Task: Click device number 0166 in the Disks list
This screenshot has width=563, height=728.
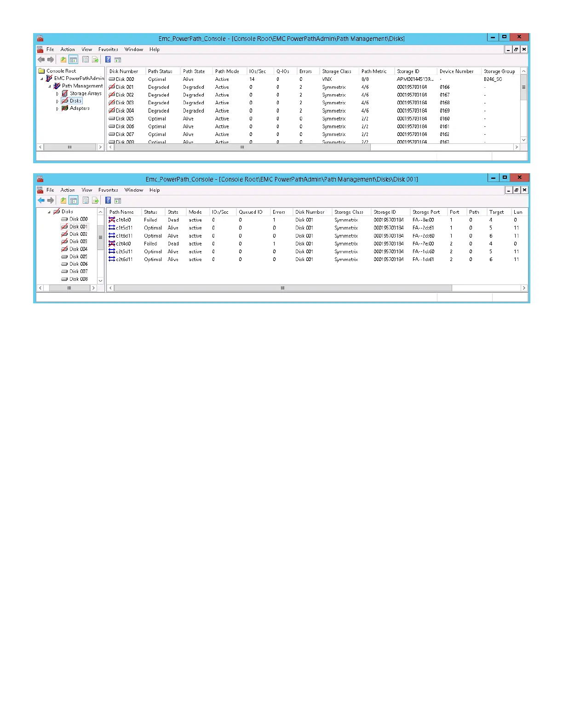Action: pyautogui.click(x=444, y=87)
